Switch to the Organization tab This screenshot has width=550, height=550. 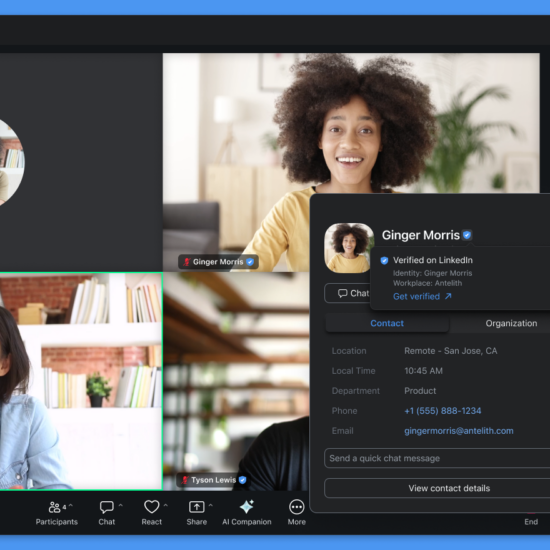pos(511,323)
